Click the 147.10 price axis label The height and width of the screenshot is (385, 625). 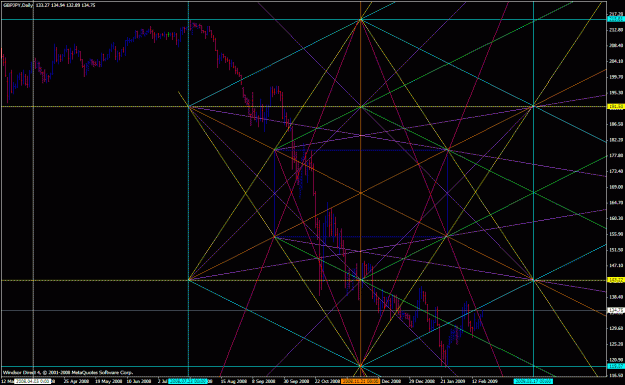[x=616, y=265]
